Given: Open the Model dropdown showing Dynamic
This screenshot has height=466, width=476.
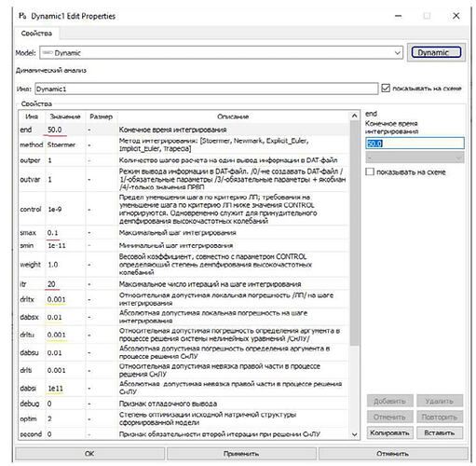Looking at the screenshot, I should point(221,53).
